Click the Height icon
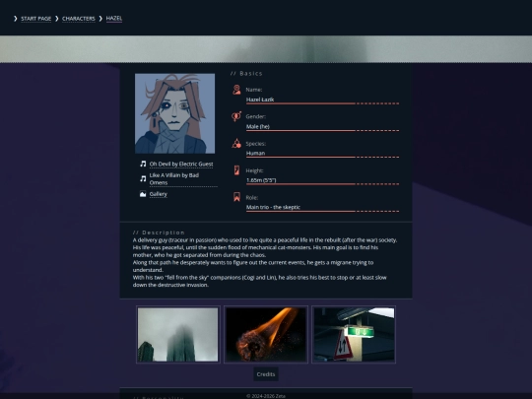Image resolution: width=532 pixels, height=399 pixels. pos(236,170)
